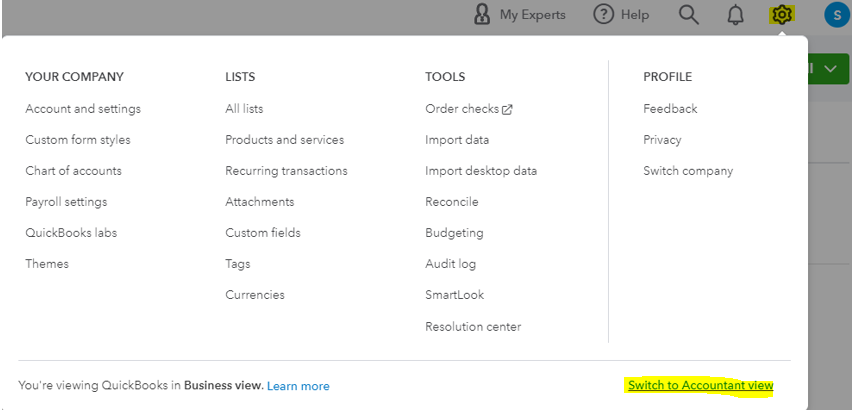The width and height of the screenshot is (853, 411).
Task: Click Switch to Accountant view
Action: tap(701, 385)
